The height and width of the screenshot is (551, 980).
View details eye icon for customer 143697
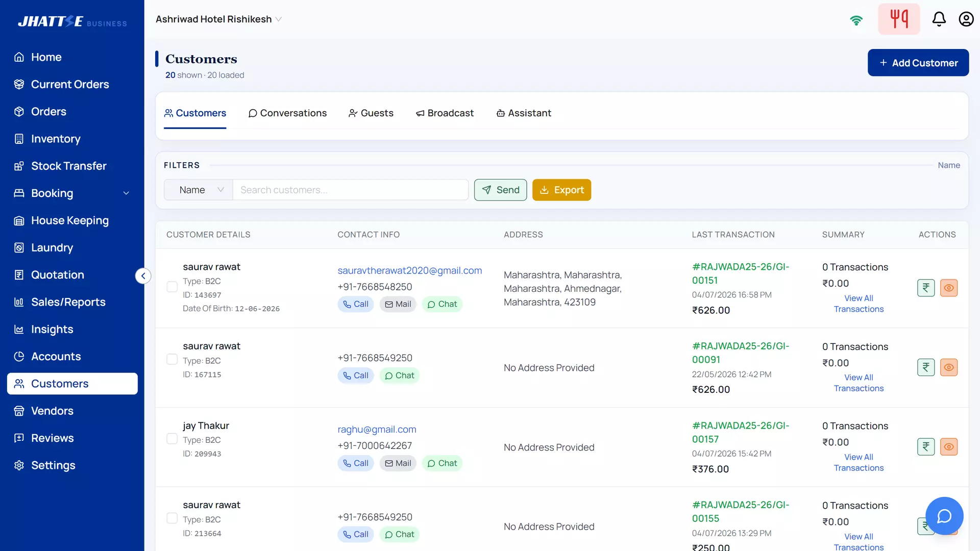(949, 288)
